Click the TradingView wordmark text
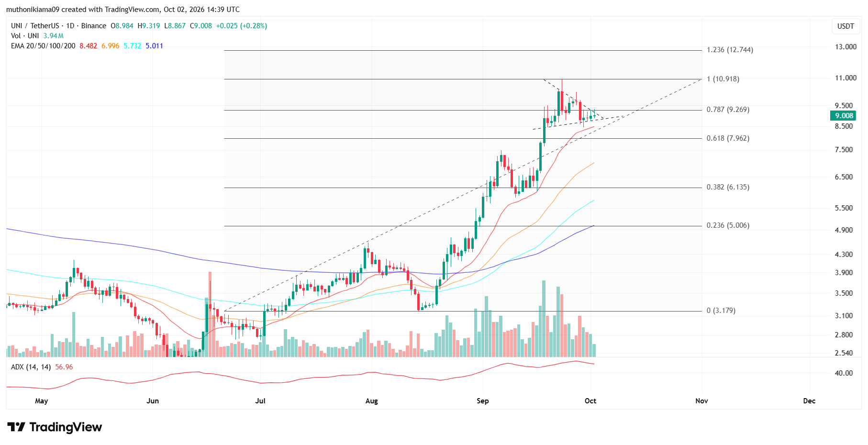The height and width of the screenshot is (445, 868). pos(66,427)
